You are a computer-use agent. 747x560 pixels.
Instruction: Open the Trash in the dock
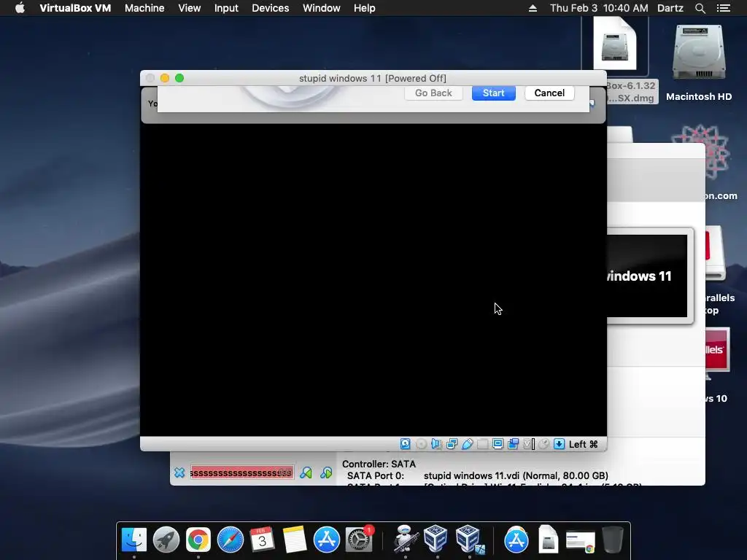(613, 540)
